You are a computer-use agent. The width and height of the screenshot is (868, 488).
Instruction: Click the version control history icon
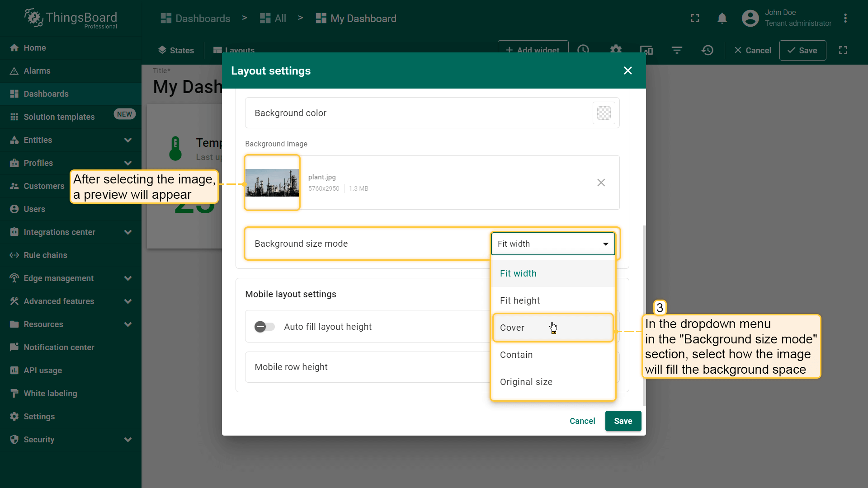[x=708, y=50]
